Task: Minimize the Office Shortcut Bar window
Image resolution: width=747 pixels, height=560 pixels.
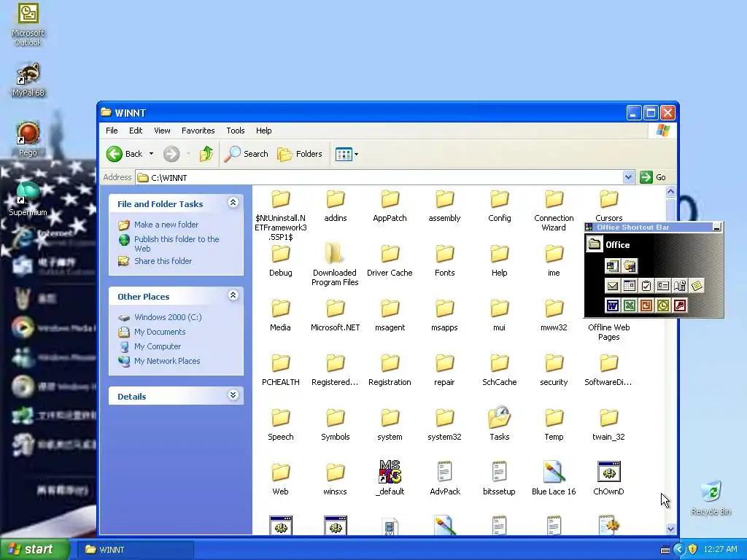Action: point(716,227)
